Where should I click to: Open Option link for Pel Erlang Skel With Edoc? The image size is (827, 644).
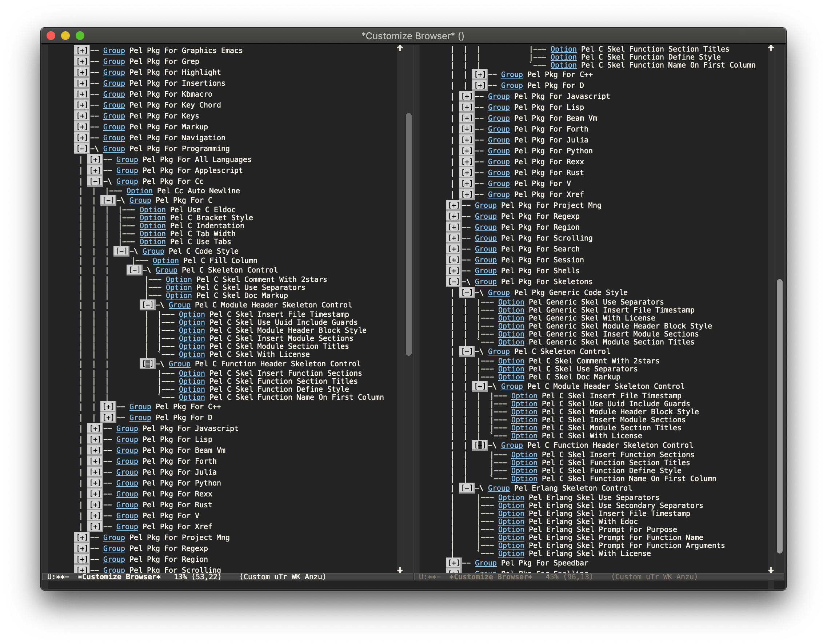(x=511, y=522)
